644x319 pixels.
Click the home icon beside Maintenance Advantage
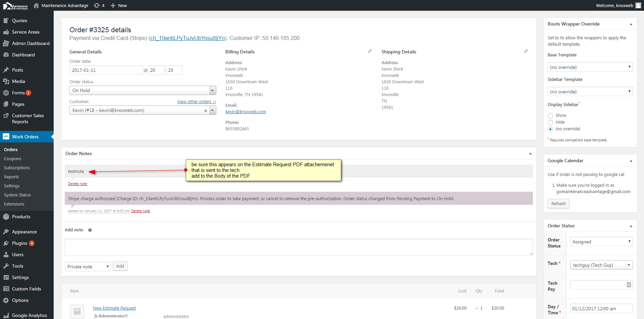click(x=36, y=5)
